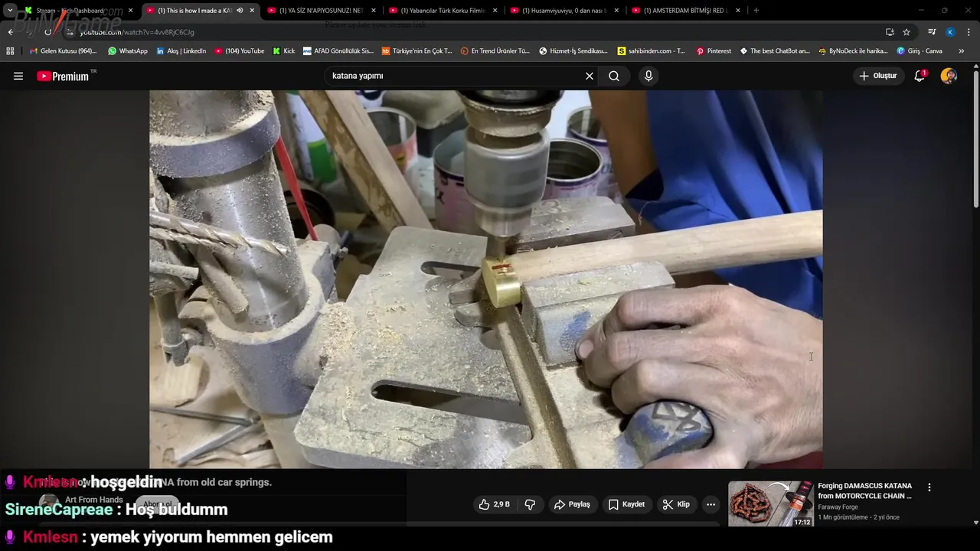Close the 'YA SİZ N'APIYOSUNUZ' tab

pyautogui.click(x=374, y=11)
